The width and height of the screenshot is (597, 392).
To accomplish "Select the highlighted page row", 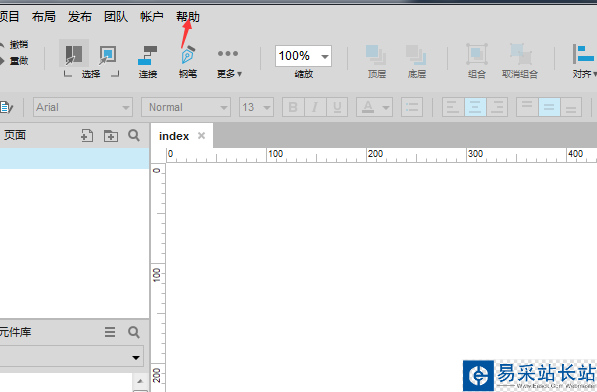I will pos(74,158).
